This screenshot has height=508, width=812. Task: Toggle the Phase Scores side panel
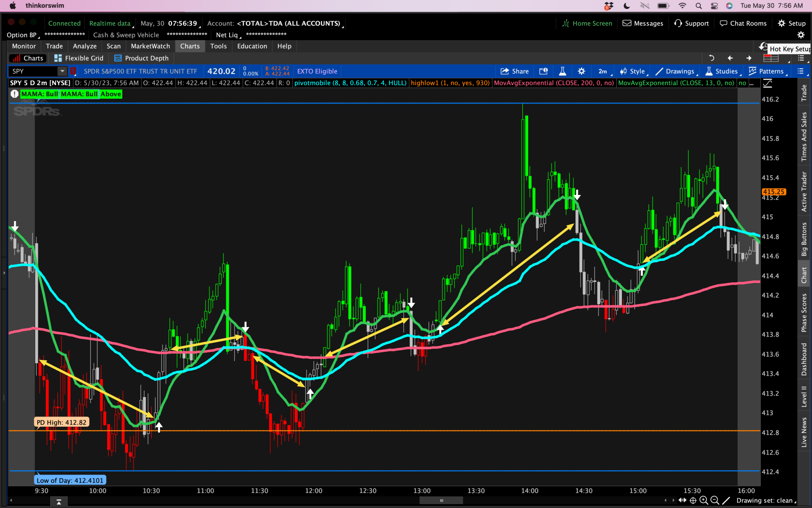[x=804, y=313]
